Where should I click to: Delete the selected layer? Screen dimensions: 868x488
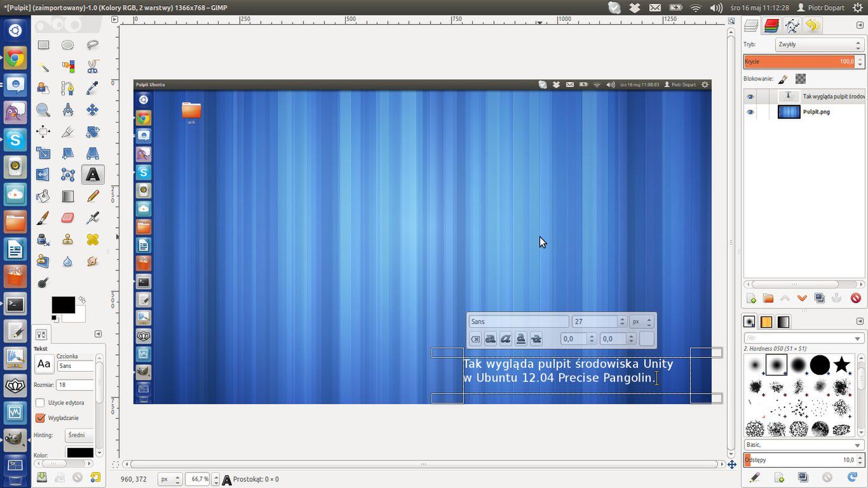855,299
